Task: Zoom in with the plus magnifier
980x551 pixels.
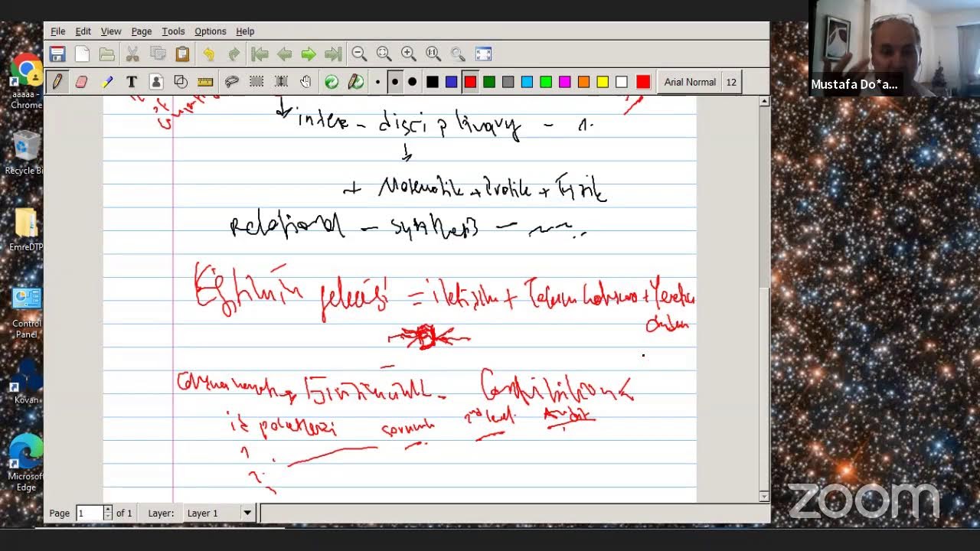Action: click(x=409, y=54)
